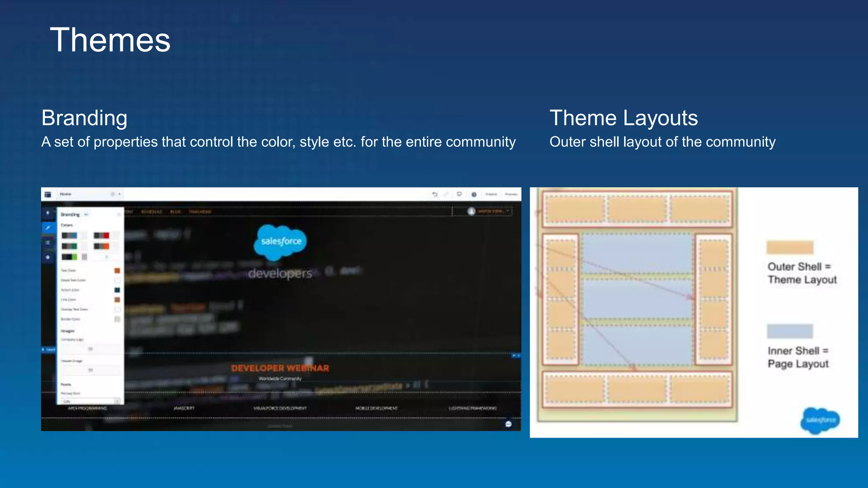Open the Page Structure icon in the sidebar
The height and width of the screenshot is (488, 868).
coord(48,242)
